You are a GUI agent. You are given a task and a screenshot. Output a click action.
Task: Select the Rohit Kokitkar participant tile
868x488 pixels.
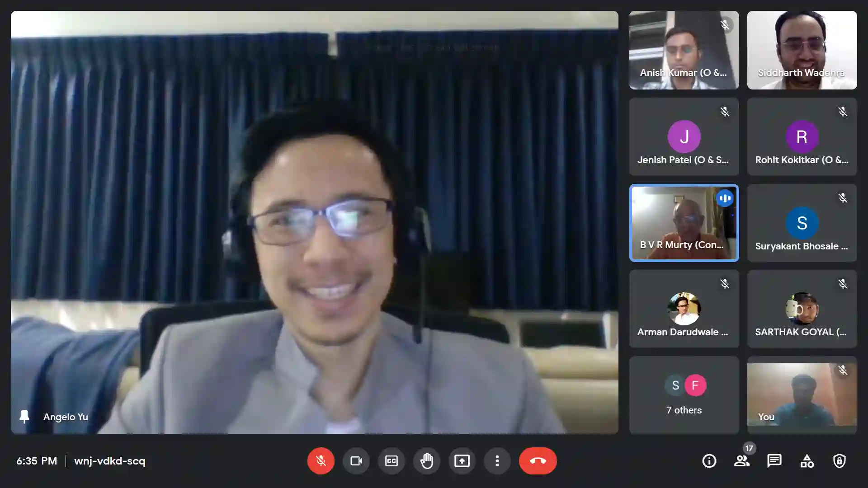tap(802, 136)
